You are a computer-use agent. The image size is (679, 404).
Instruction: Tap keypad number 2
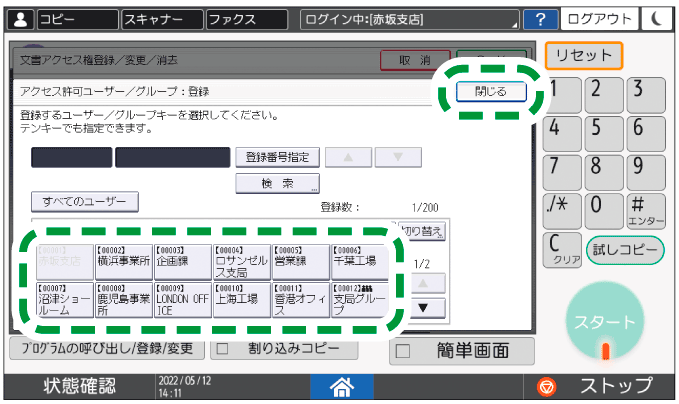604,95
